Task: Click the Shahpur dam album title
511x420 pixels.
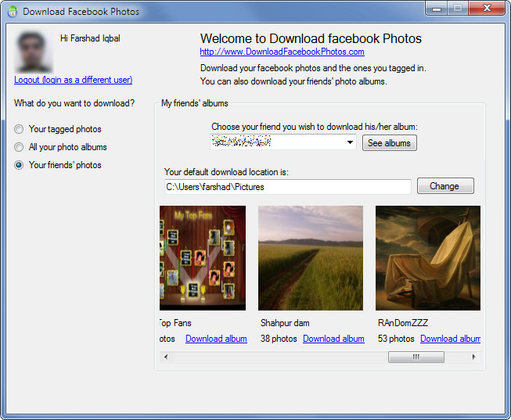Action: pos(285,323)
